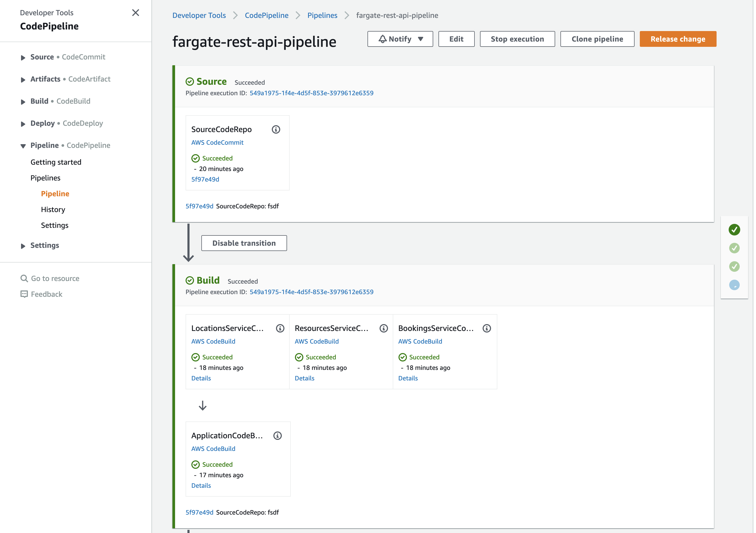756x533 pixels.
Task: Show info for BookingsServiceCo... action
Action: 487,328
